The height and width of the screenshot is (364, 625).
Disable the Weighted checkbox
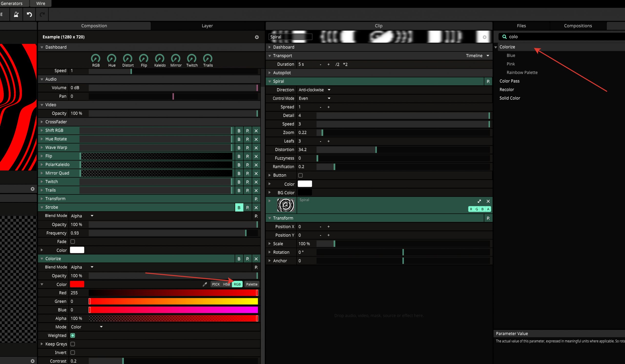(x=73, y=335)
